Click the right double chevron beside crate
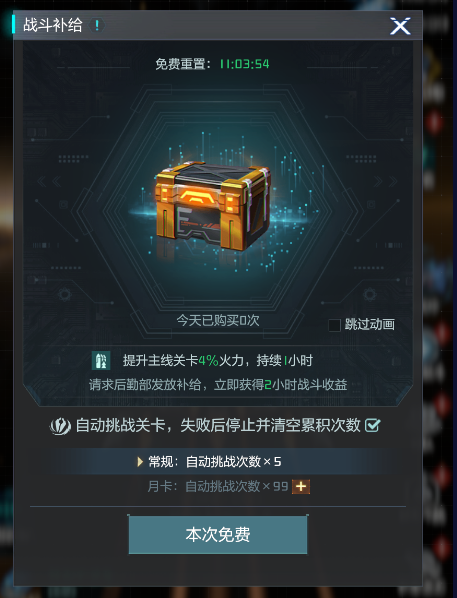Image resolution: width=457 pixels, height=598 pixels. pos(386,182)
